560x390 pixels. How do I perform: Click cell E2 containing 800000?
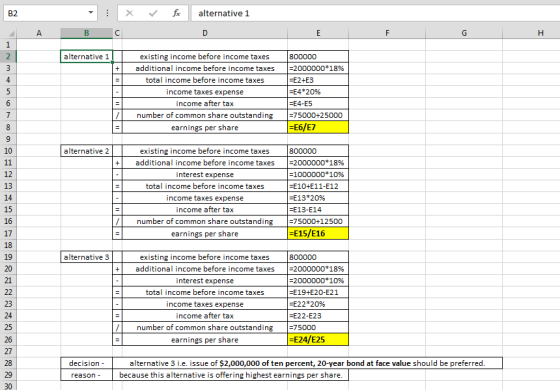318,56
